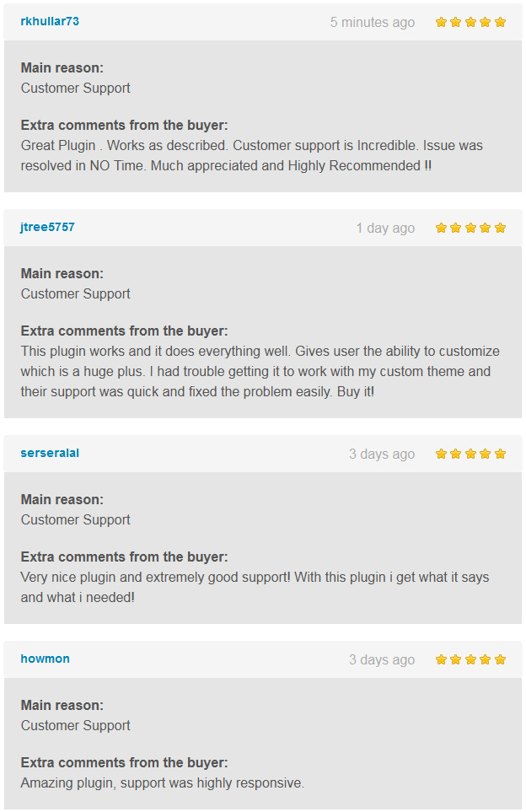526x812 pixels.
Task: Click the last star in howmon's rating row
Action: click(x=501, y=659)
